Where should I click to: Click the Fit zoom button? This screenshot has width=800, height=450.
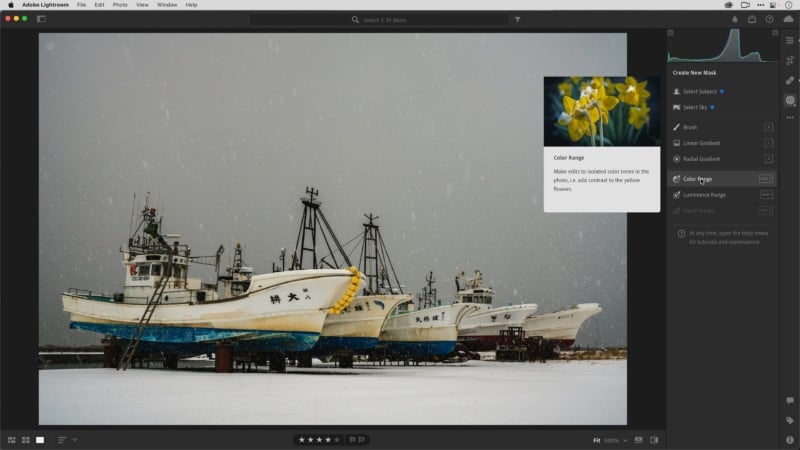(596, 440)
